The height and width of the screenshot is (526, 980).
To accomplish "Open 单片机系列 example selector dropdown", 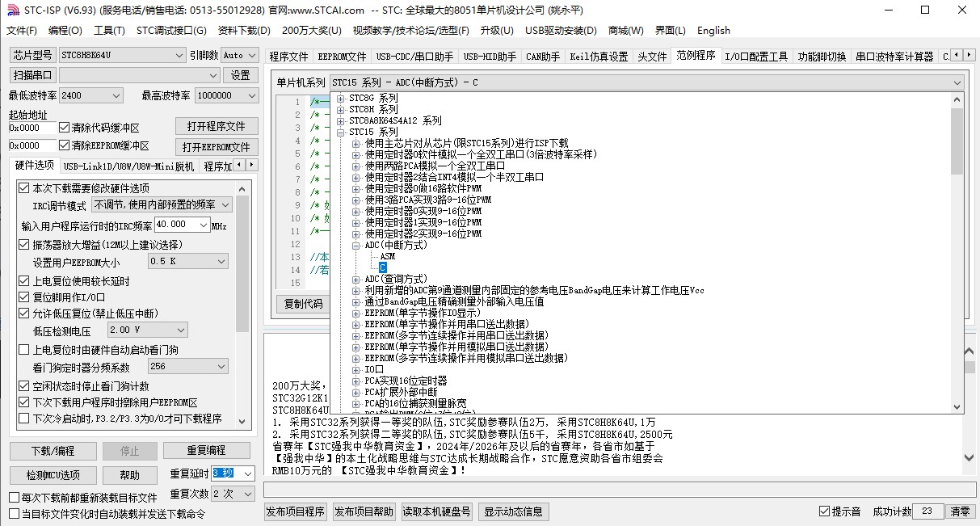I will click(x=646, y=82).
